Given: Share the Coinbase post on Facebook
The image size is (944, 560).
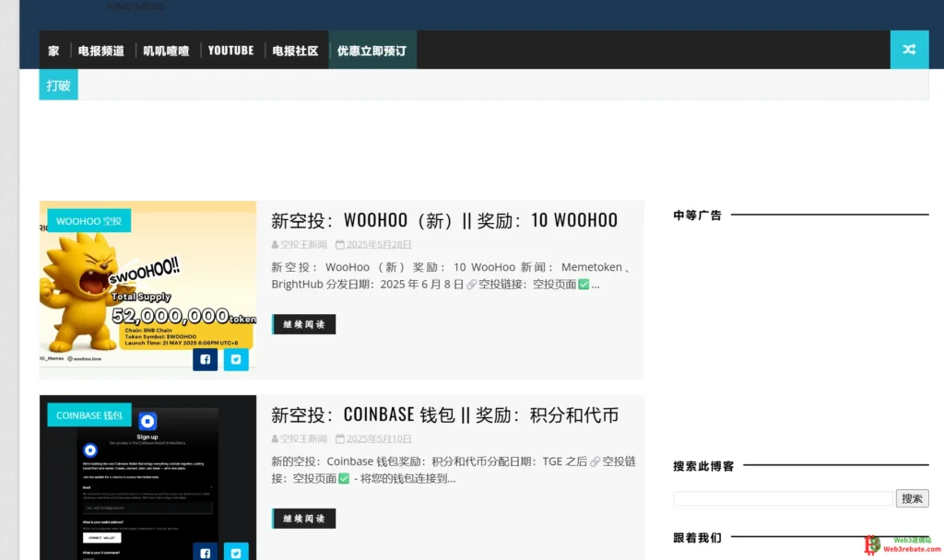Looking at the screenshot, I should coord(205,553).
